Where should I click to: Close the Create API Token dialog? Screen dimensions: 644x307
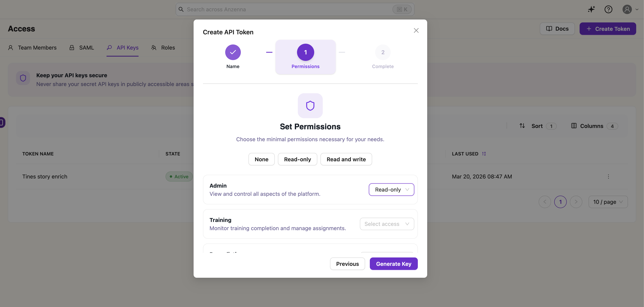coord(416,30)
